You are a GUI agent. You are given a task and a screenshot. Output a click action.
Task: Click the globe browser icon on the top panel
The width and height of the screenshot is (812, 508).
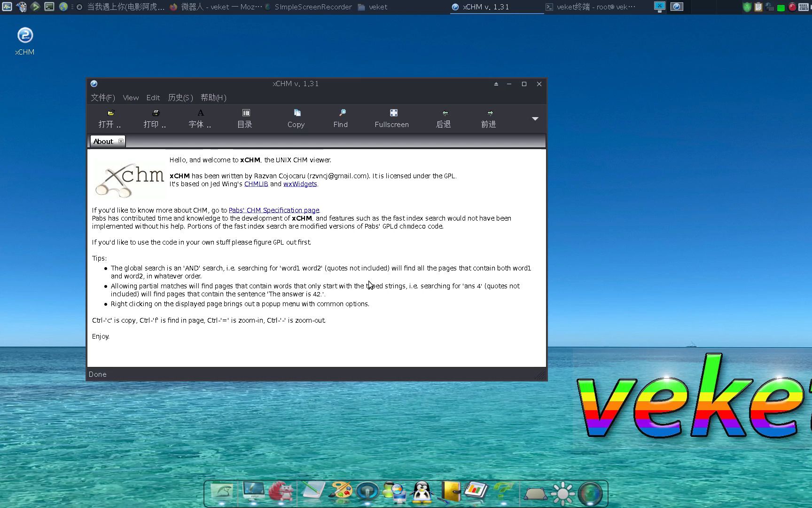63,7
